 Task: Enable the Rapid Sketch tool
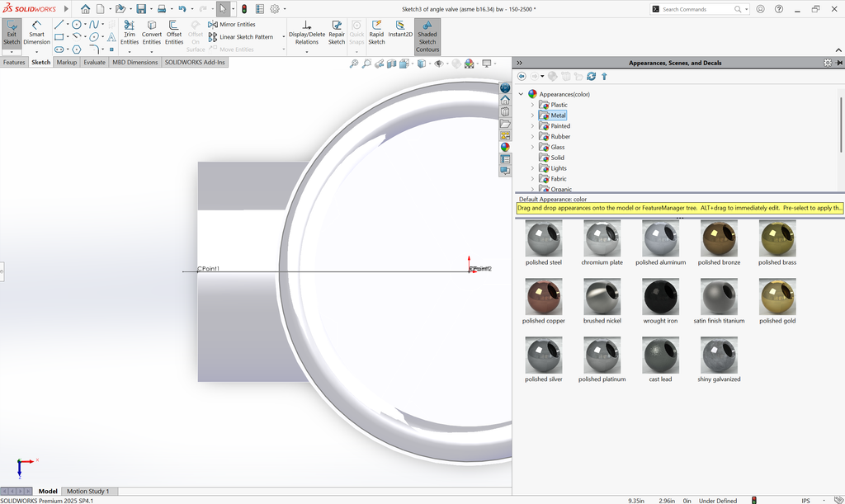click(x=376, y=34)
